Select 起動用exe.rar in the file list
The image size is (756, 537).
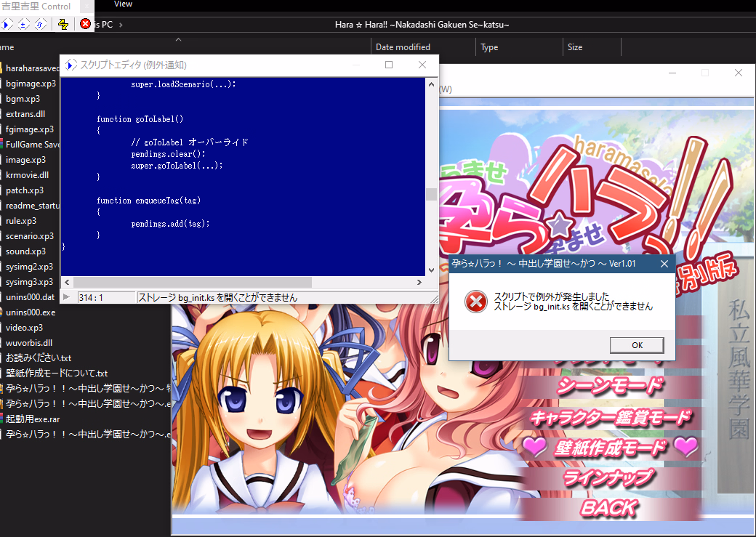point(33,419)
